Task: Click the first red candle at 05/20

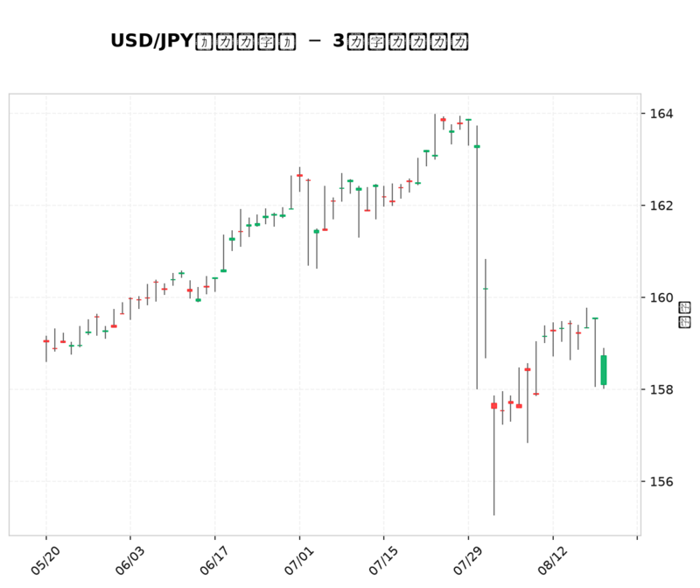Action: click(46, 341)
